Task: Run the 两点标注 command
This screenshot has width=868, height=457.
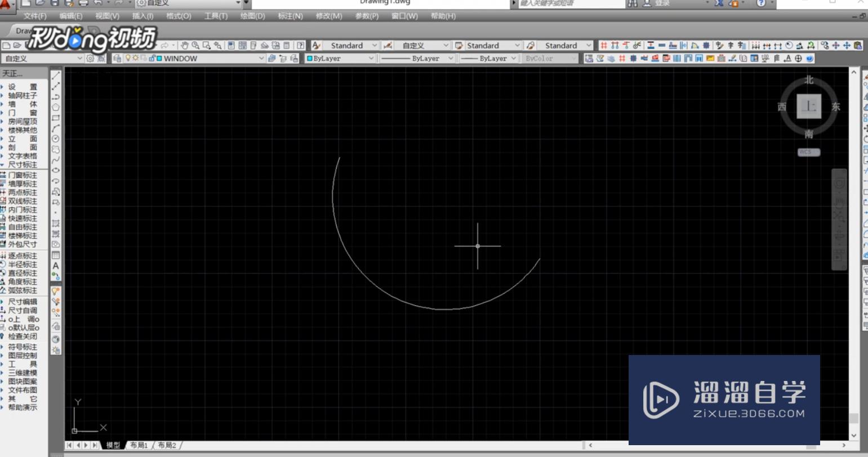Action: pos(23,192)
